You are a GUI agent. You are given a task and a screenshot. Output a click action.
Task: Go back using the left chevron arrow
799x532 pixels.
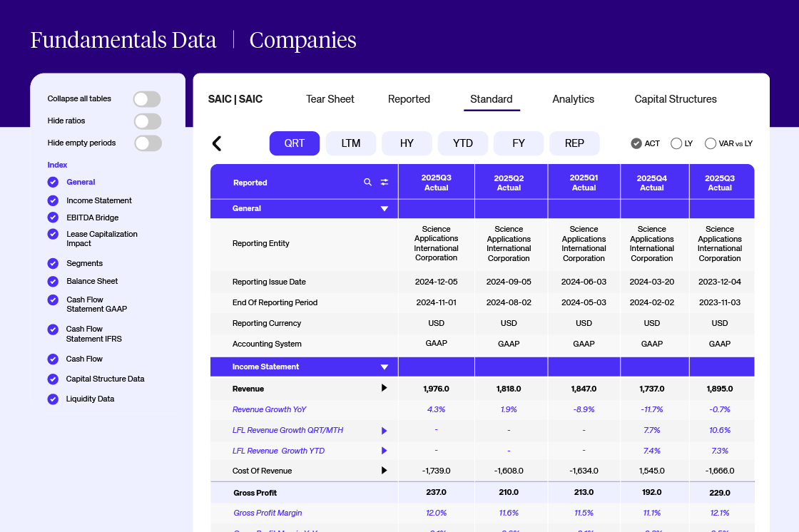[x=217, y=144]
